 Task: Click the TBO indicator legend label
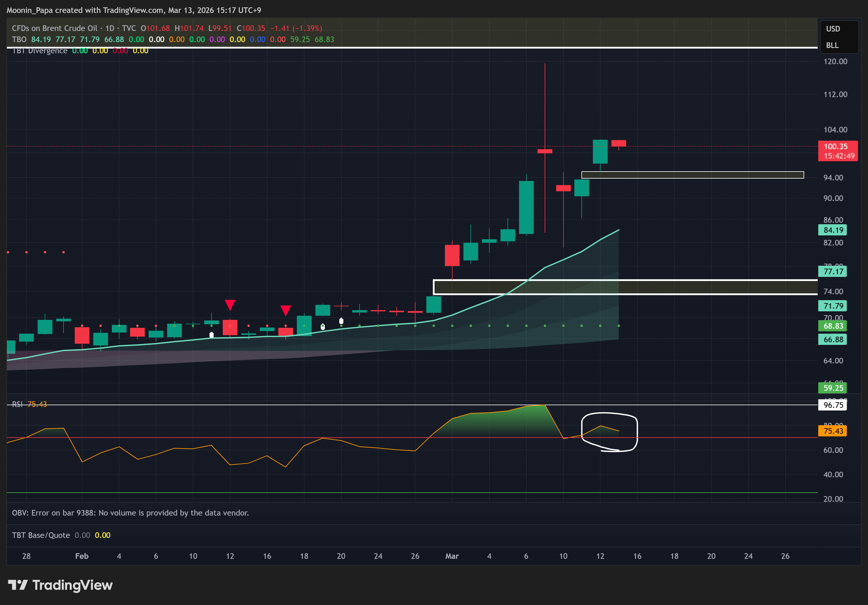[19, 39]
